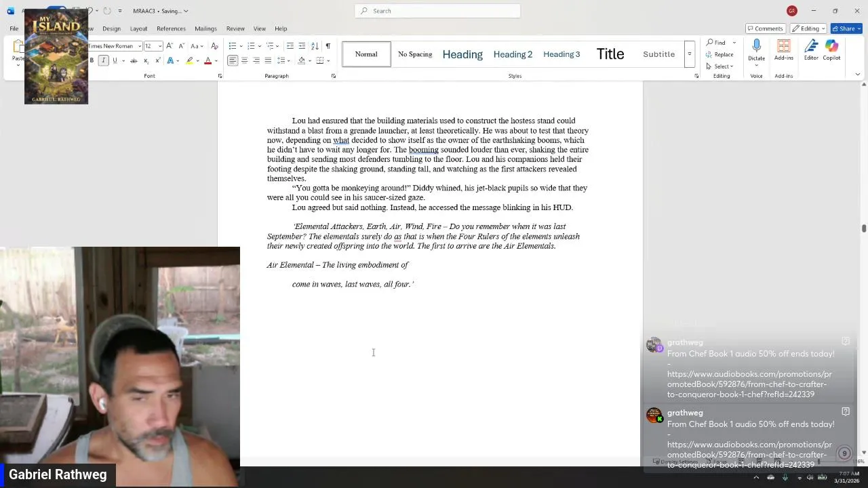Image resolution: width=868 pixels, height=488 pixels.
Task: Toggle Strikethrough formatting
Action: click(134, 60)
